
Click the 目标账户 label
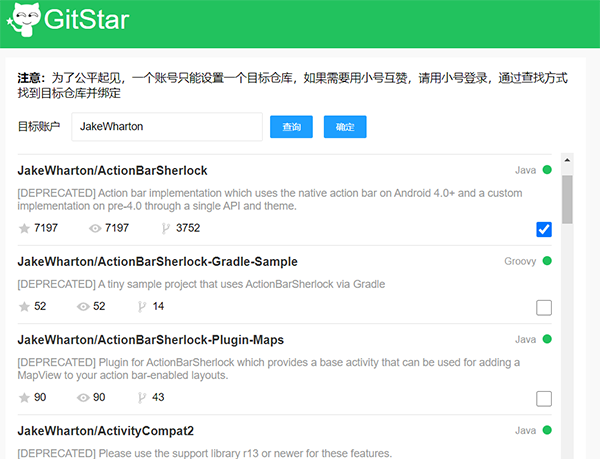(39, 127)
